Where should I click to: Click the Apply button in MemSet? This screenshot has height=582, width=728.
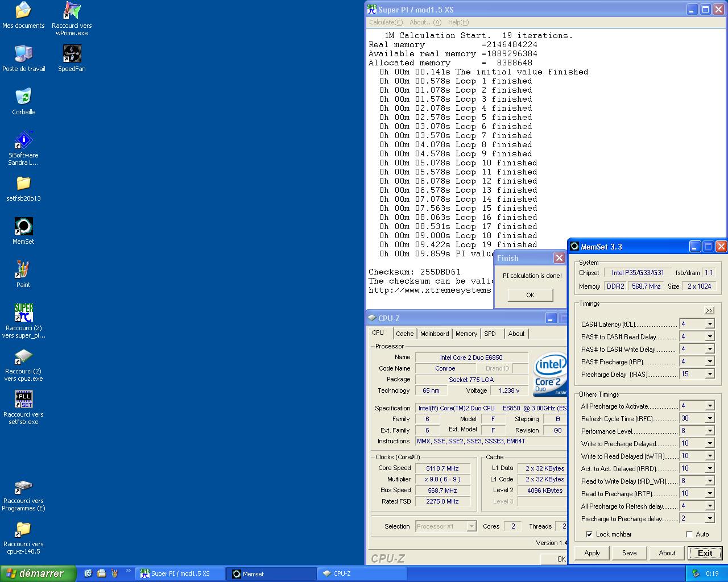point(592,553)
